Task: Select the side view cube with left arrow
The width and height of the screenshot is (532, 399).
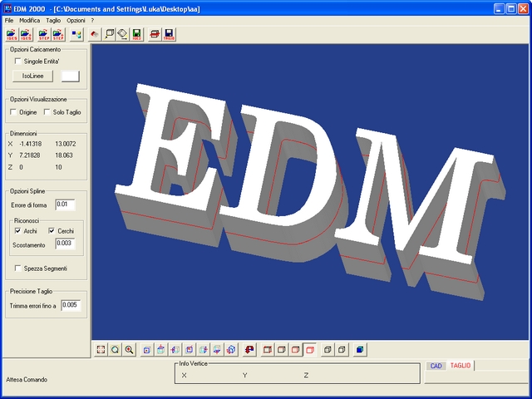Action: [175, 349]
